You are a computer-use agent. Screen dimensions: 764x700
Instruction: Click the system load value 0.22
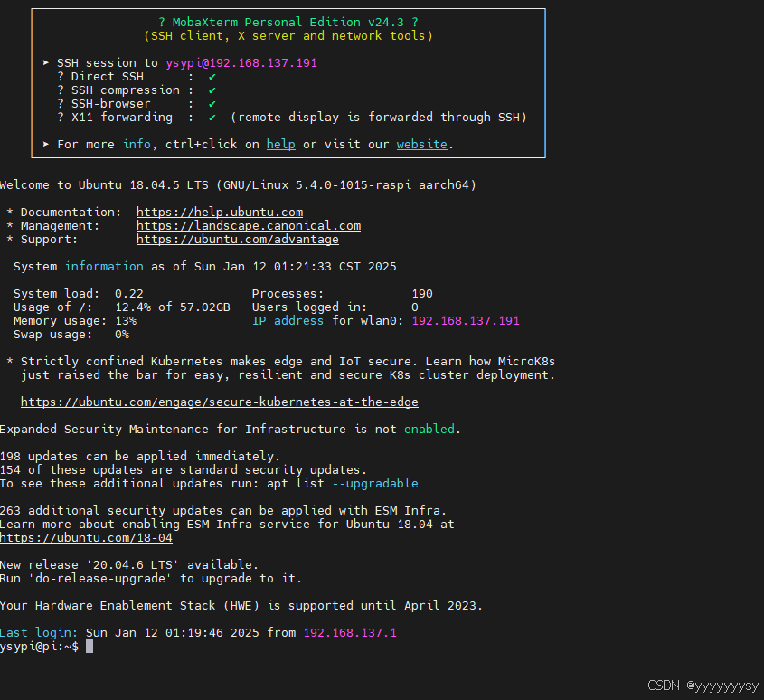[129, 294]
